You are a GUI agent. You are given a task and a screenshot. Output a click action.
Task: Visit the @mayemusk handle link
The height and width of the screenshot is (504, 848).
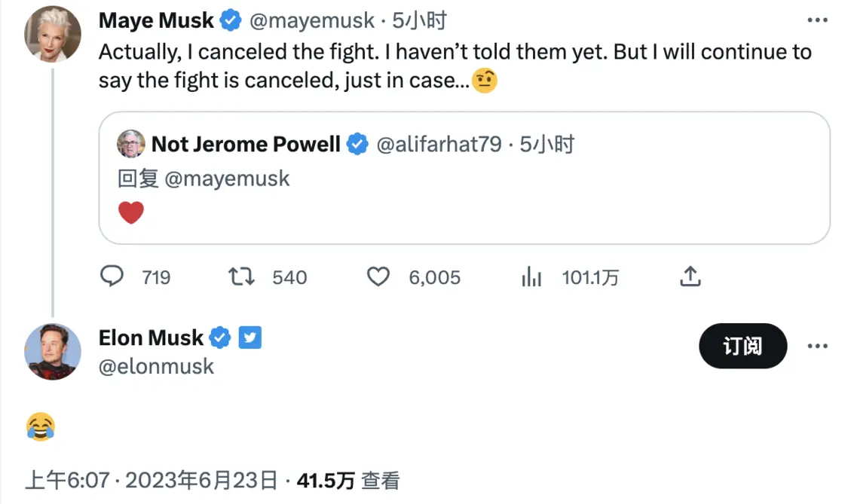pos(311,20)
